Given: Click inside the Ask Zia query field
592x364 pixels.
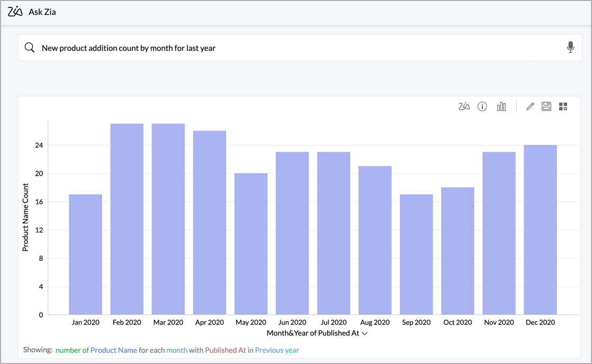Looking at the screenshot, I should [297, 48].
